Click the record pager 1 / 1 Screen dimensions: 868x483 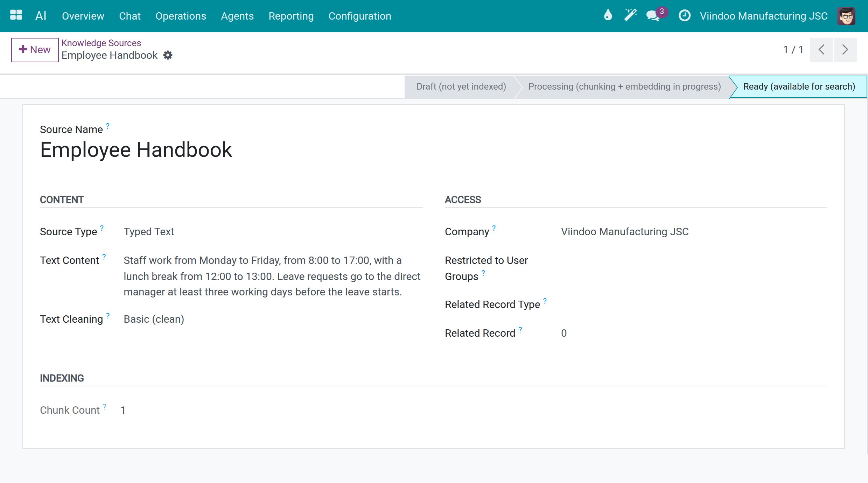point(793,50)
